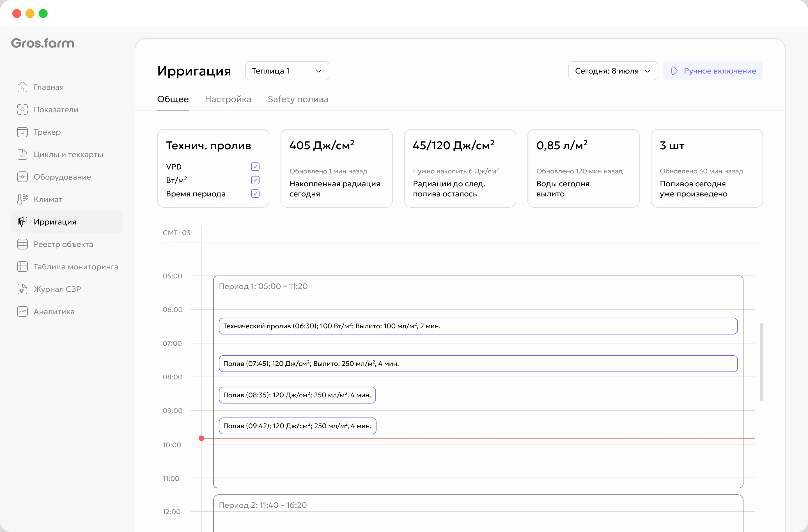Viewport: 808px width, 532px height.
Task: Open Оборудование menu item
Action: [67, 177]
